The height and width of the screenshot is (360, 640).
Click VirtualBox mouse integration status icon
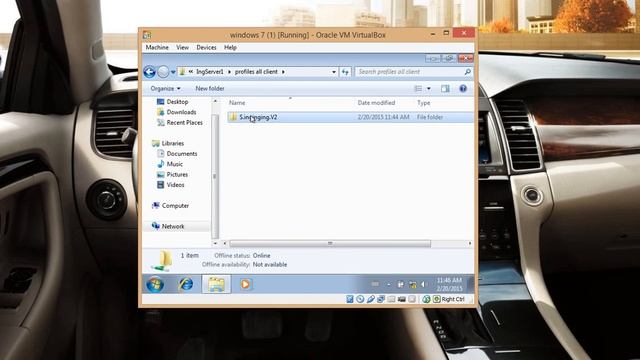[426, 299]
